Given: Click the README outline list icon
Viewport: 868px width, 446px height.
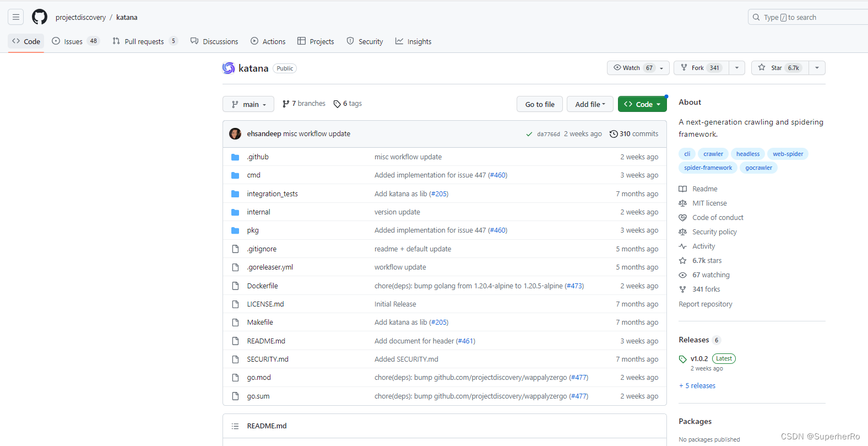Looking at the screenshot, I should [235, 426].
